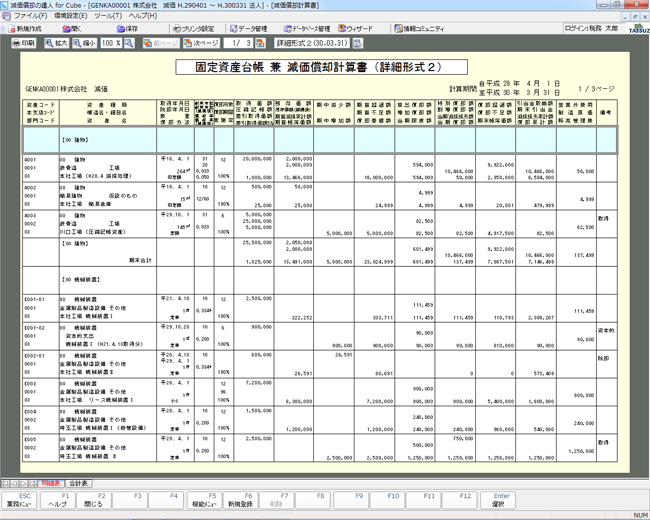The image size is (650, 520).
Task: Click first-sheet navigation arrow at bottom left
Action: [5, 484]
